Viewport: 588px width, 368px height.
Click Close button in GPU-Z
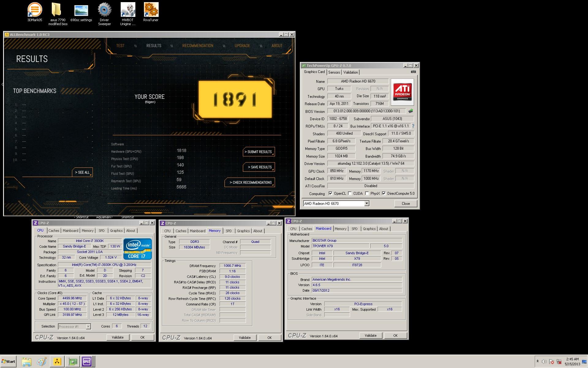(405, 204)
